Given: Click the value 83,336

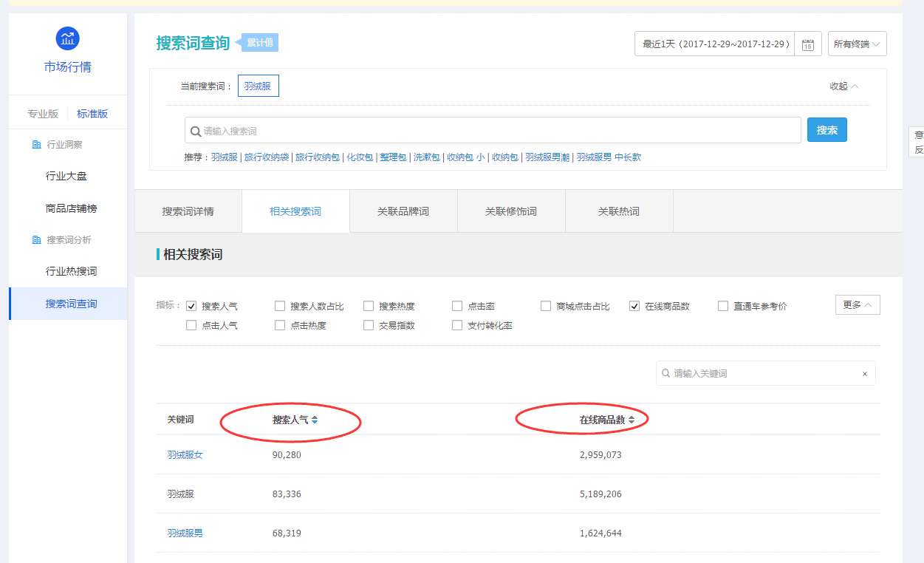Looking at the screenshot, I should tap(287, 494).
